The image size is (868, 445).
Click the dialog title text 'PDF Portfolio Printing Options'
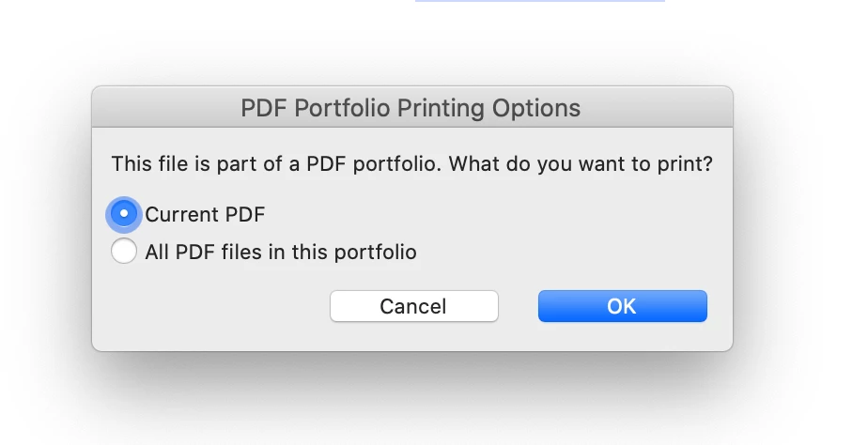[x=411, y=108]
